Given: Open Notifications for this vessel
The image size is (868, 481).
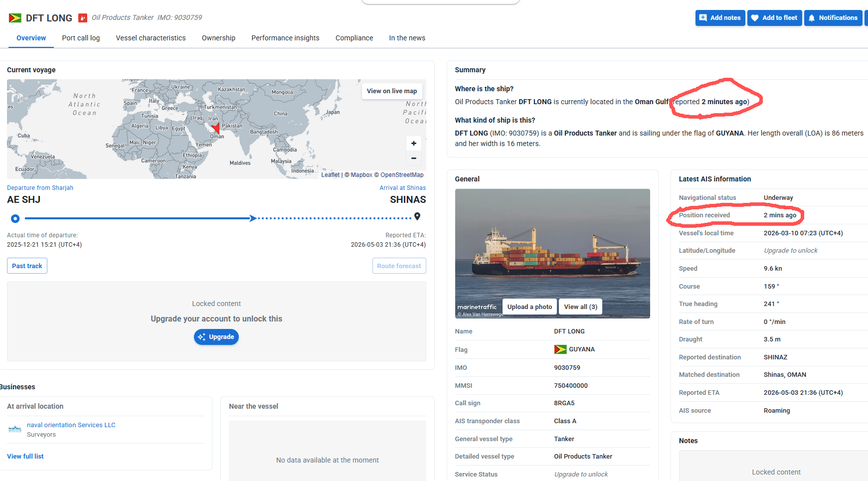Looking at the screenshot, I should [833, 18].
